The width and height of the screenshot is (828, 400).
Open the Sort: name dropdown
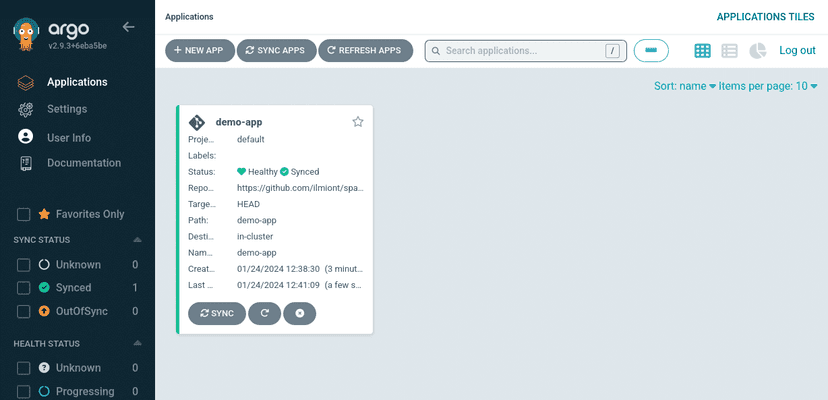(685, 86)
